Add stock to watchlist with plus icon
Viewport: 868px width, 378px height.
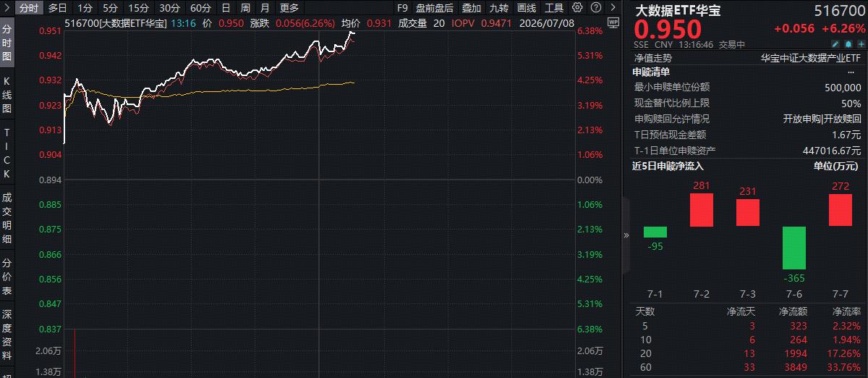pos(860,44)
